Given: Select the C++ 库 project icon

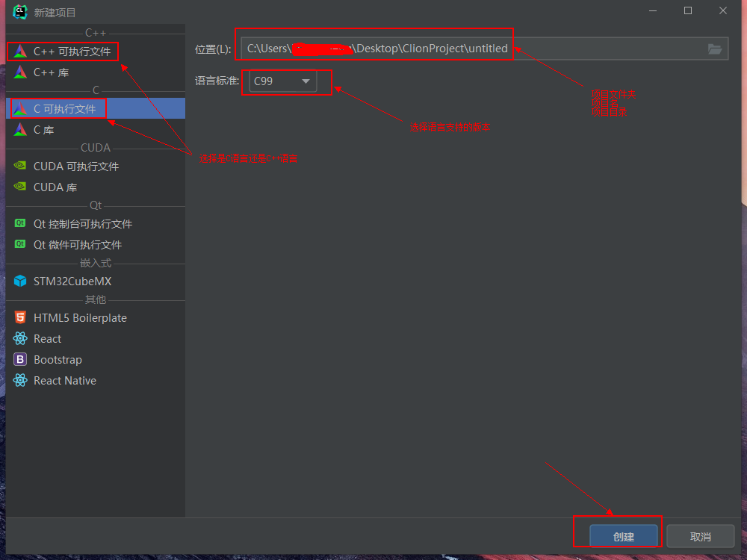Looking at the screenshot, I should click(20, 72).
